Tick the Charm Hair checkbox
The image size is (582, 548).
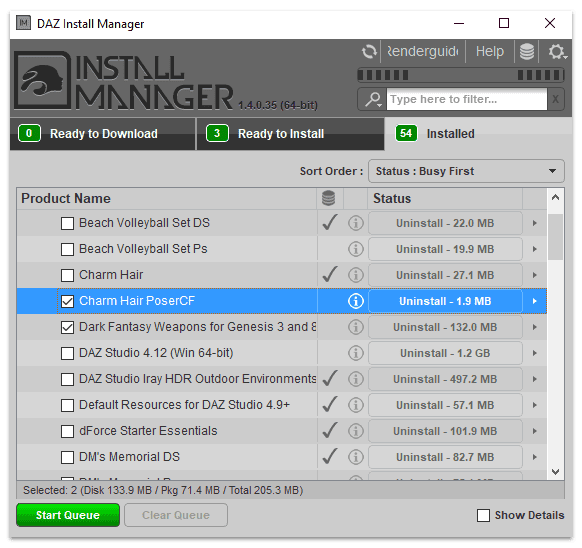pos(67,275)
